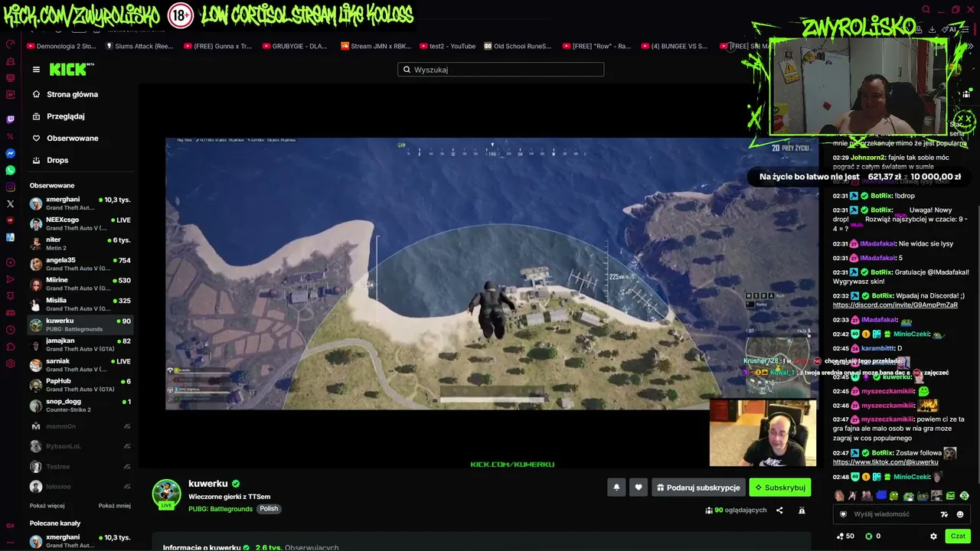Open WhatsApp in the browser sidebar

point(10,170)
